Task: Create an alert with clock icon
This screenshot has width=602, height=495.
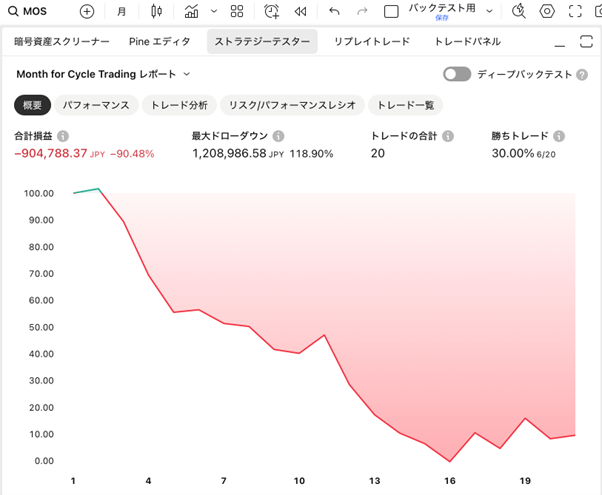Action: click(x=271, y=12)
